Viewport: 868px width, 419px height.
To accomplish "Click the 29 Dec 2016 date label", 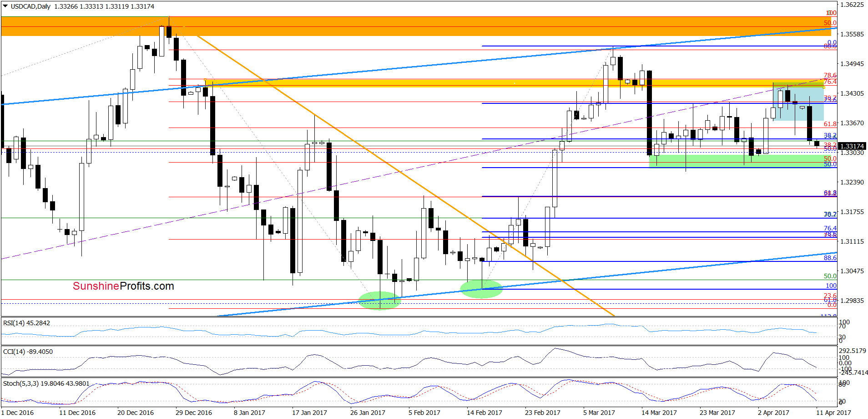I will (194, 413).
